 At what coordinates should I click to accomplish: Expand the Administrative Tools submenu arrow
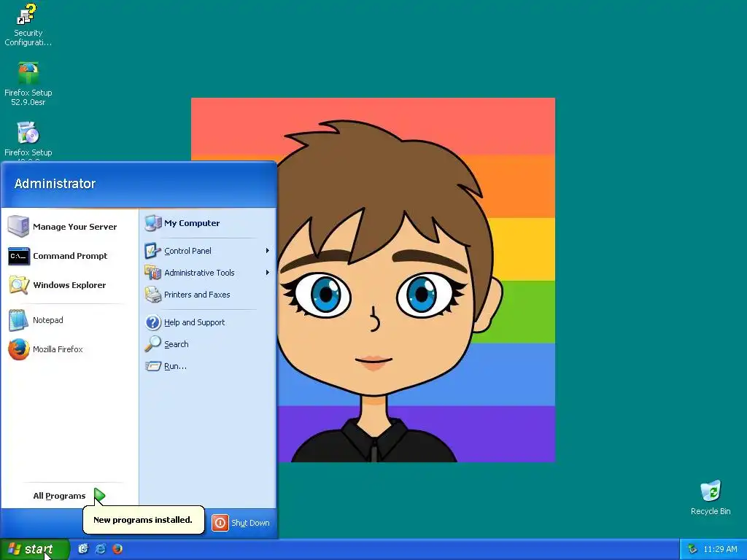point(268,273)
